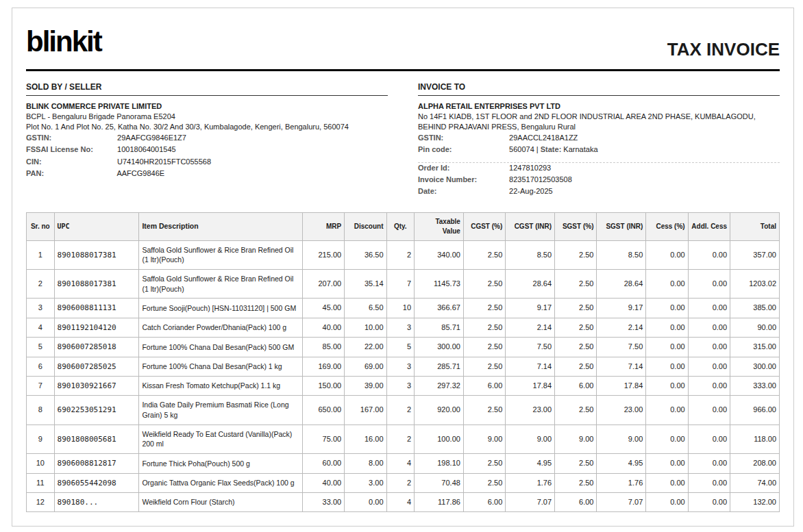The width and height of the screenshot is (803, 532).
Task: Click the Invoice Number 823517012503508
Action: [x=540, y=179]
